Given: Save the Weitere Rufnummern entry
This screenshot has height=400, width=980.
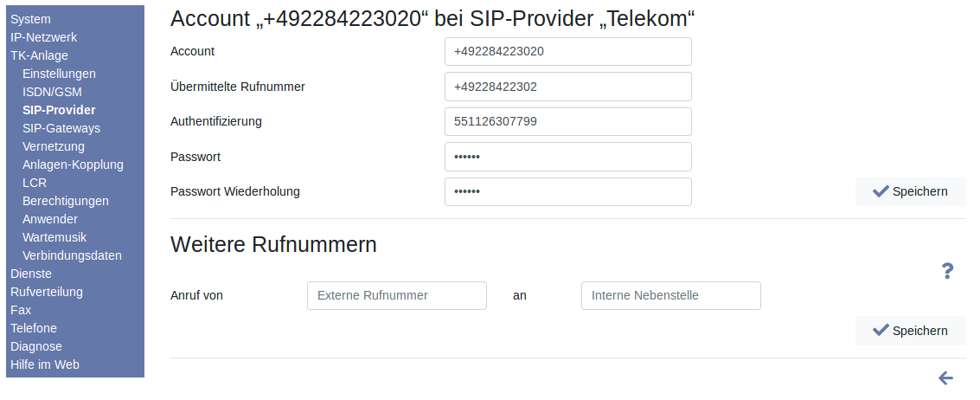Looking at the screenshot, I should (x=910, y=331).
